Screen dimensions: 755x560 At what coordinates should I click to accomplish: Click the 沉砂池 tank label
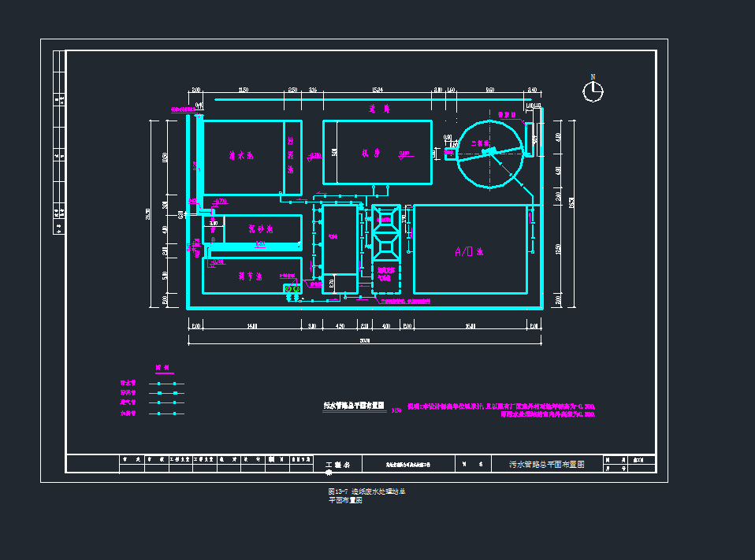[260, 229]
